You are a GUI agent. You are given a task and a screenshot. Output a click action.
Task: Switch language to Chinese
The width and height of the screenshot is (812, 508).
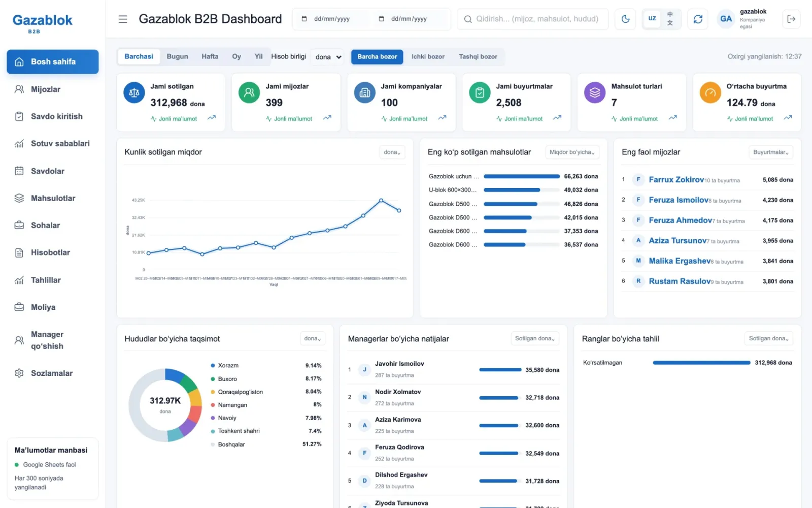pos(670,19)
